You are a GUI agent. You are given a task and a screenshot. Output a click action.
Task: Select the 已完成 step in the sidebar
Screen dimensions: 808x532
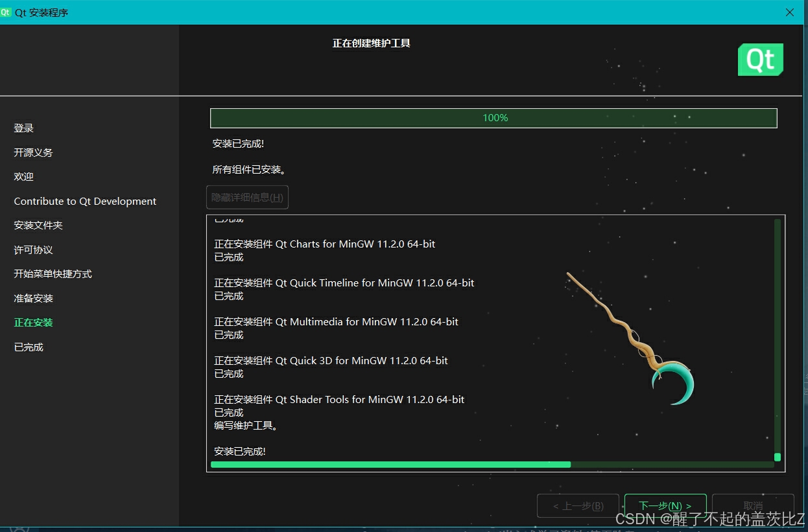click(29, 347)
